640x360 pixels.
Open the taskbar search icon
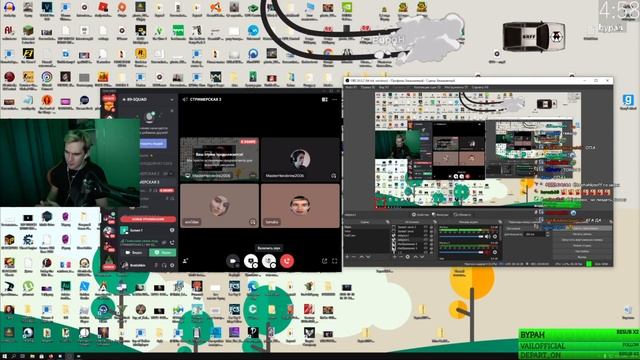(13, 356)
